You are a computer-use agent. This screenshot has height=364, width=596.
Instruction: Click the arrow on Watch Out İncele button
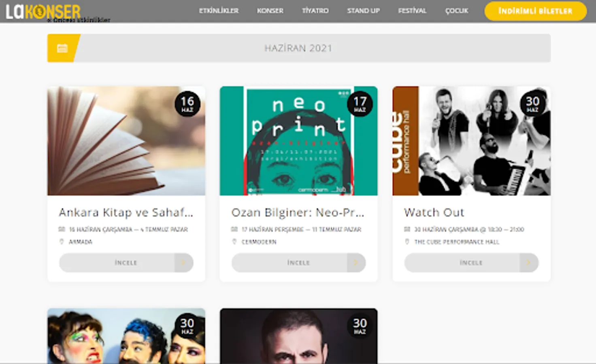point(528,262)
